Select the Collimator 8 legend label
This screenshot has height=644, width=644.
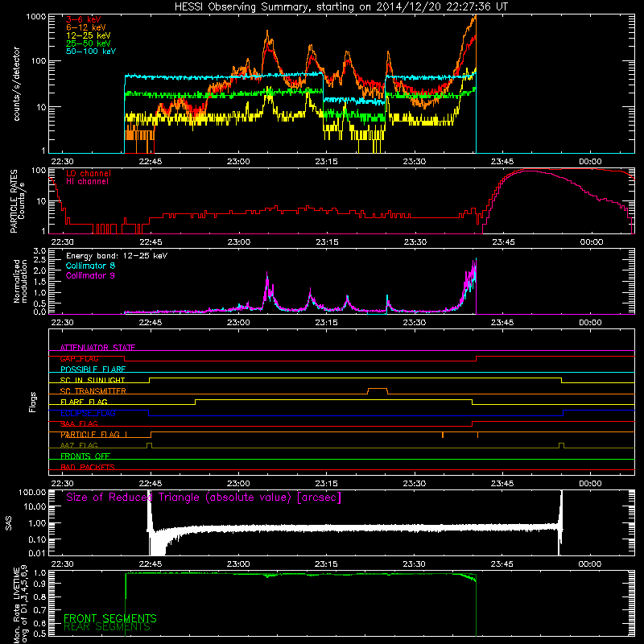(90, 266)
